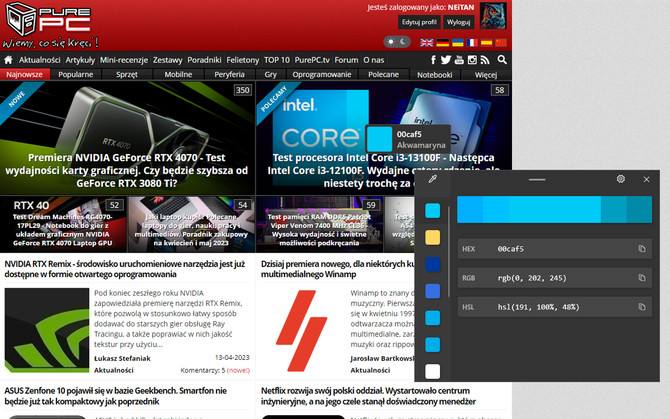Open Mini-recenzje menu item

click(x=123, y=60)
